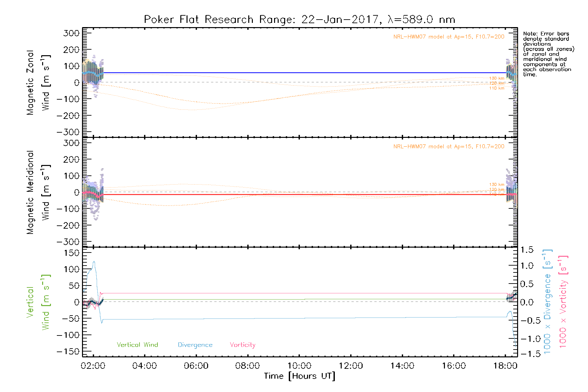
Task: Click the '04:00' time tick label
Action: tap(144, 366)
